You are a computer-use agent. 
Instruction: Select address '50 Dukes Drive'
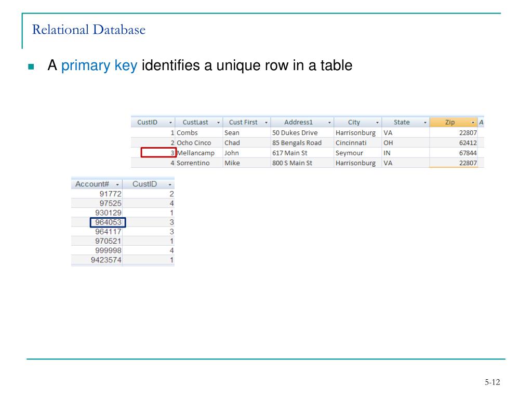[x=302, y=132]
